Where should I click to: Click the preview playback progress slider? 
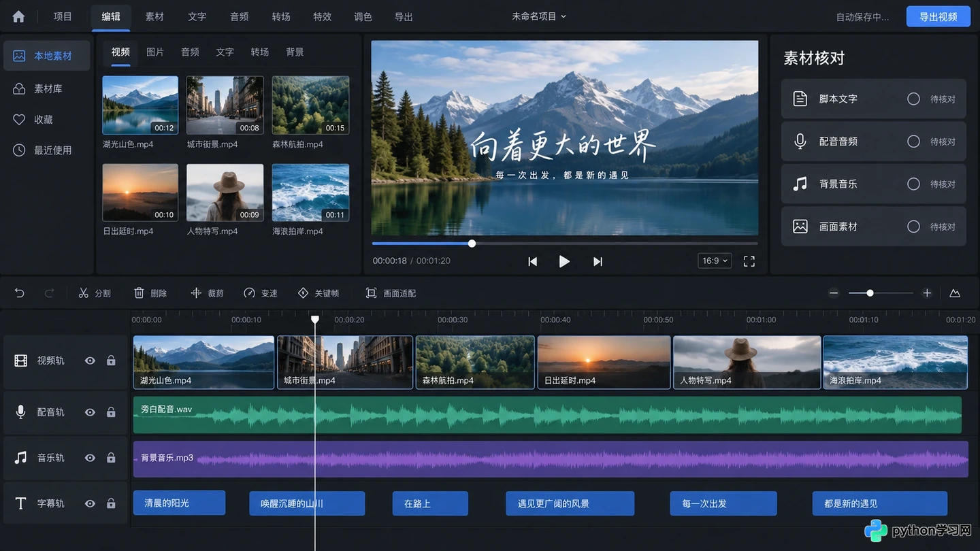(x=565, y=244)
